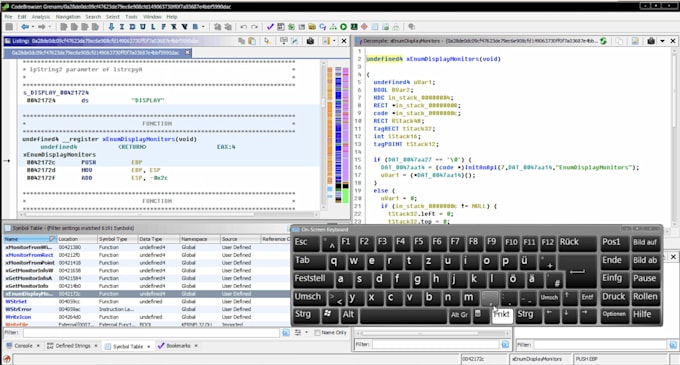680x365 pixels.
Task: Open dropdown arrow beside the B bookmark icon
Action: click(x=203, y=27)
